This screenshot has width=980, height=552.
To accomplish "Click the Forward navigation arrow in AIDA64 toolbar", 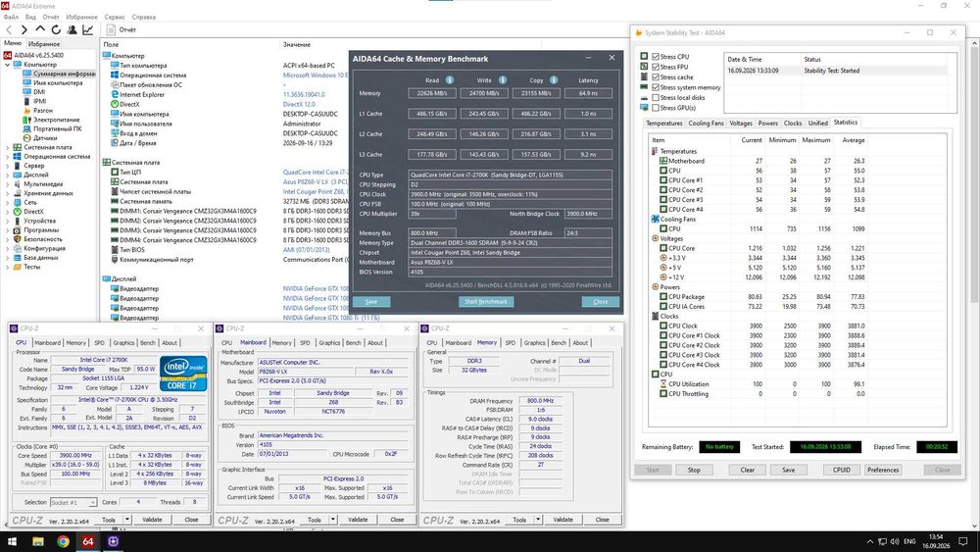I will (x=24, y=29).
